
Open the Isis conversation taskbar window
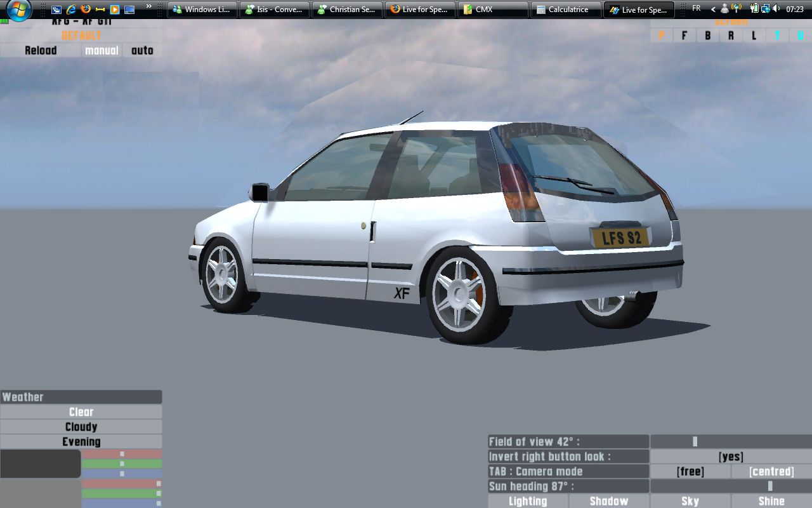coord(275,10)
